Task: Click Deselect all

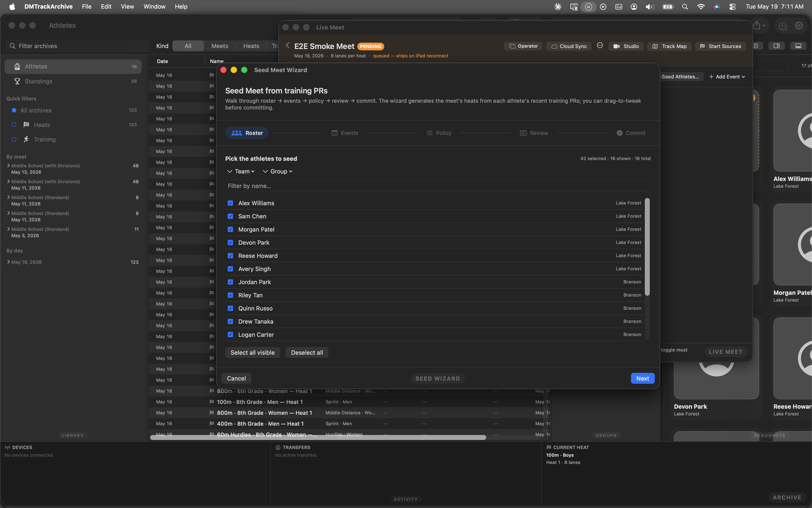Action: [307, 352]
